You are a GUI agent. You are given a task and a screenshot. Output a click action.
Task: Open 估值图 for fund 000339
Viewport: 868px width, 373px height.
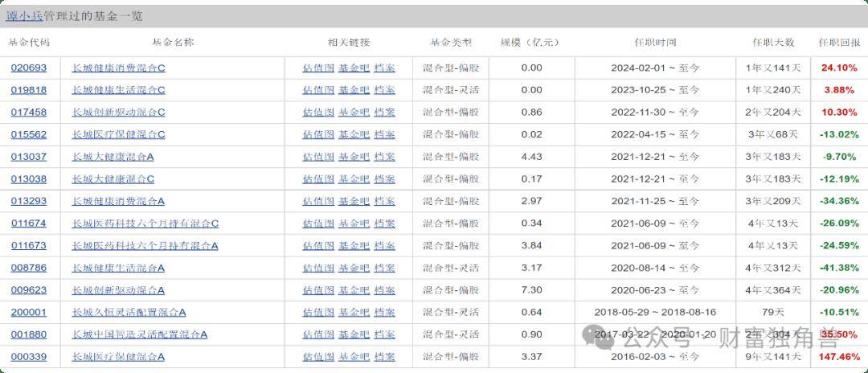(318, 357)
